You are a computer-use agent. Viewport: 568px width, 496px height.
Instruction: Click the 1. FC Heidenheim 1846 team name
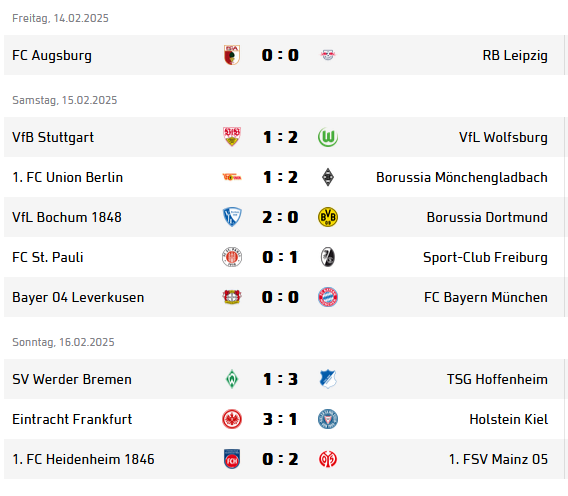pyautogui.click(x=83, y=459)
